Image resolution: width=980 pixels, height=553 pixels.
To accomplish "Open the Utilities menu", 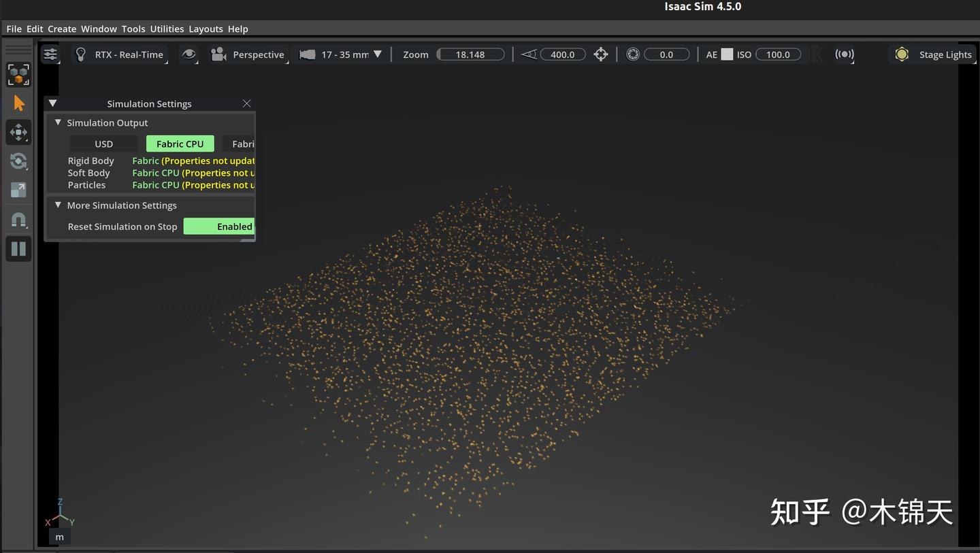I will (167, 29).
